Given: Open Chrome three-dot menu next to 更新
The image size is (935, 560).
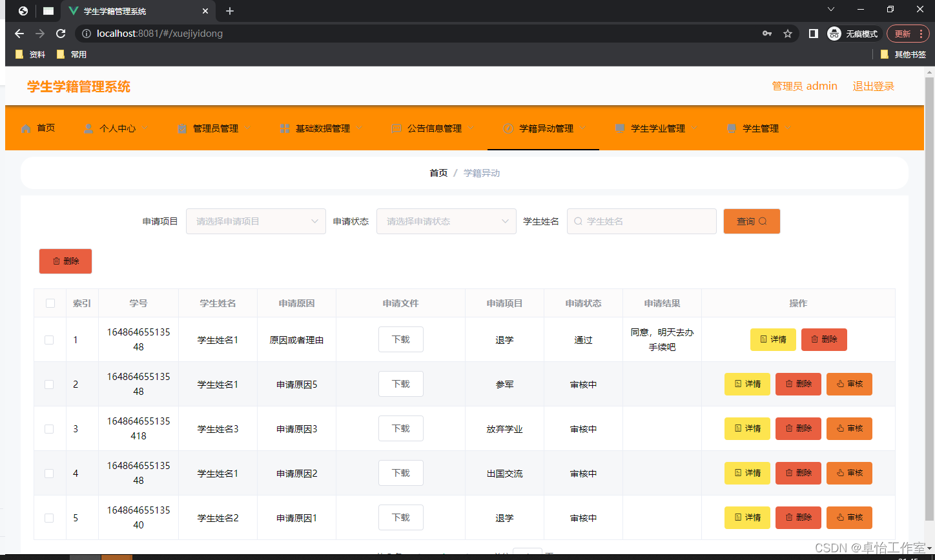Looking at the screenshot, I should pos(921,34).
